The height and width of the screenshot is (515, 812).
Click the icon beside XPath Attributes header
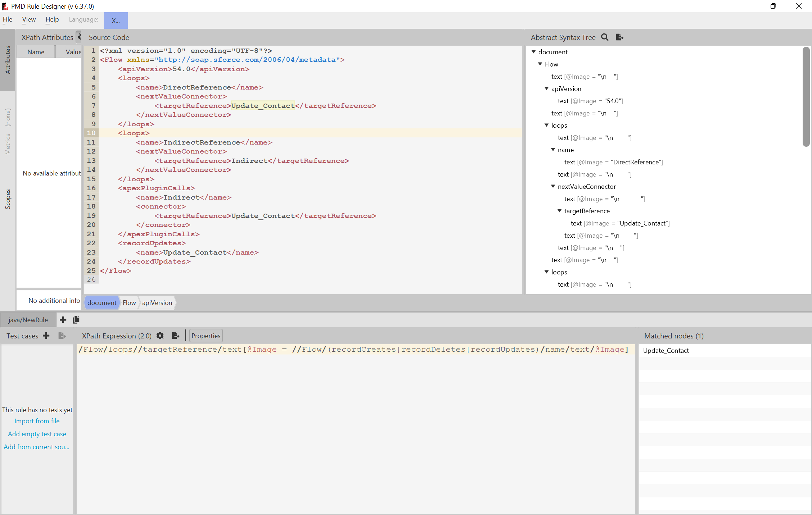point(80,37)
